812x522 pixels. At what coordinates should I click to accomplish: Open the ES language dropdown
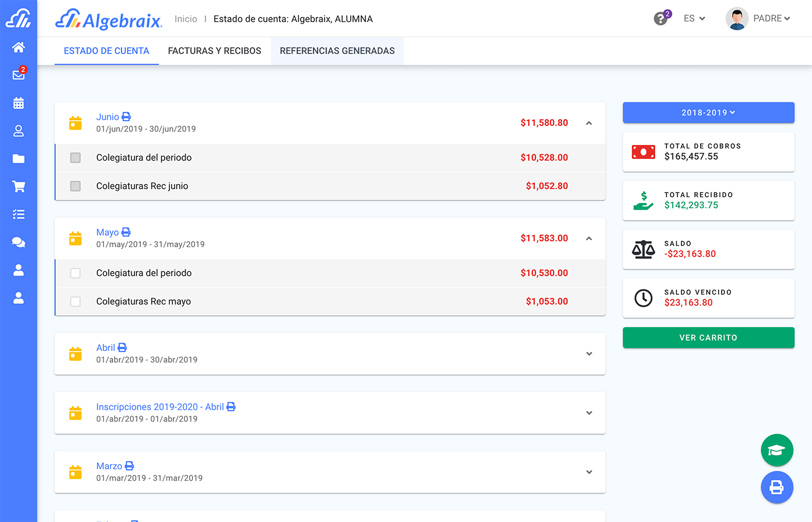(694, 19)
